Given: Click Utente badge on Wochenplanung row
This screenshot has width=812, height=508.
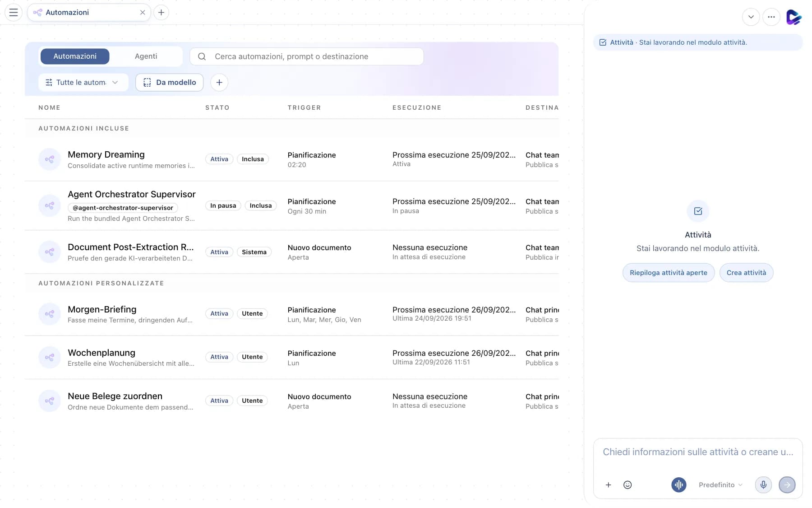Looking at the screenshot, I should (x=252, y=357).
